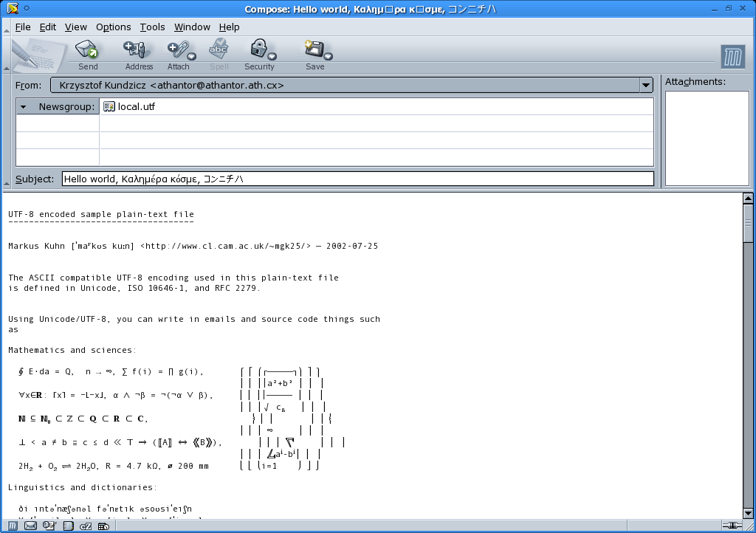
Task: Open Mail & Newsgroups envelope icon
Action: [x=30, y=526]
